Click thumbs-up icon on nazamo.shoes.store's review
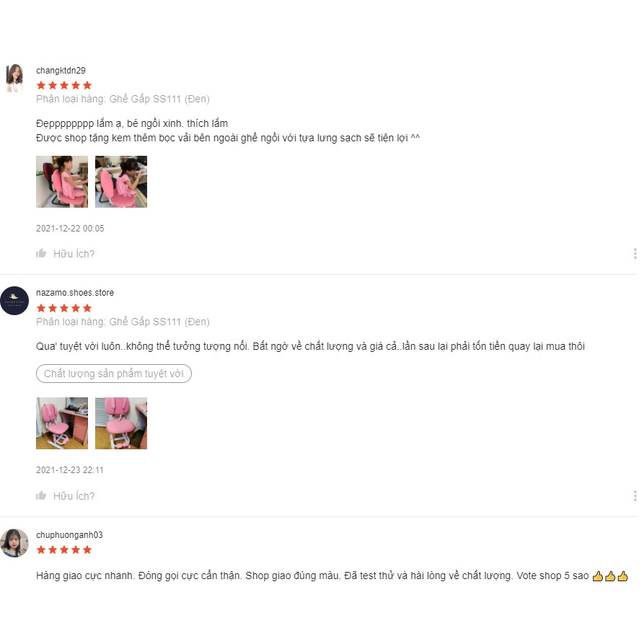Viewport: 644px width, 644px height. tap(41, 495)
